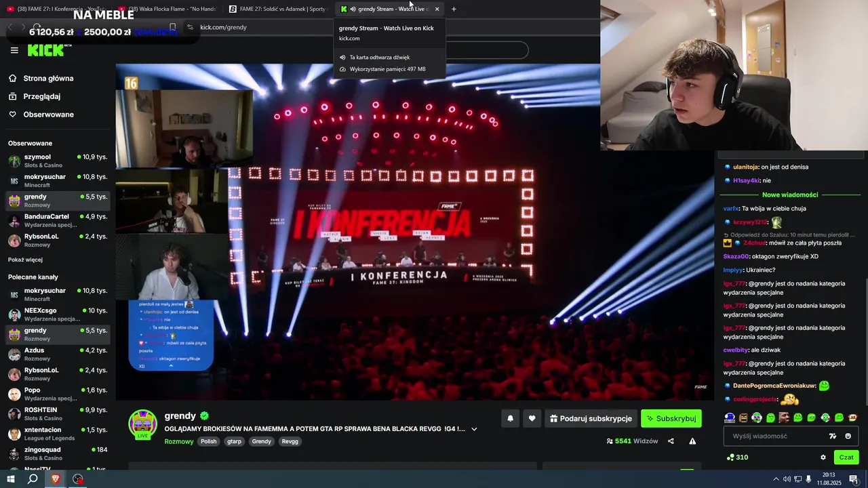Open the 7TV emote picker icon
The image size is (868, 488).
[x=833, y=436]
